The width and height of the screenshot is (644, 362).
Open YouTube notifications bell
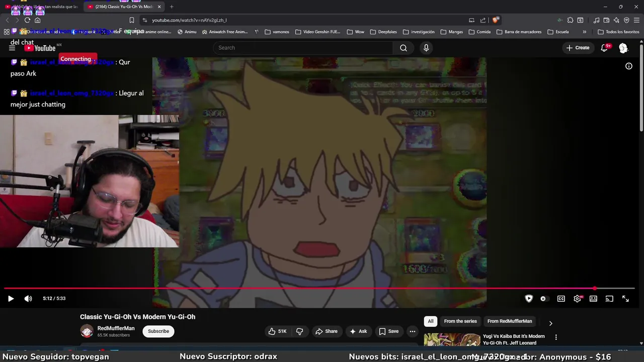click(x=605, y=48)
